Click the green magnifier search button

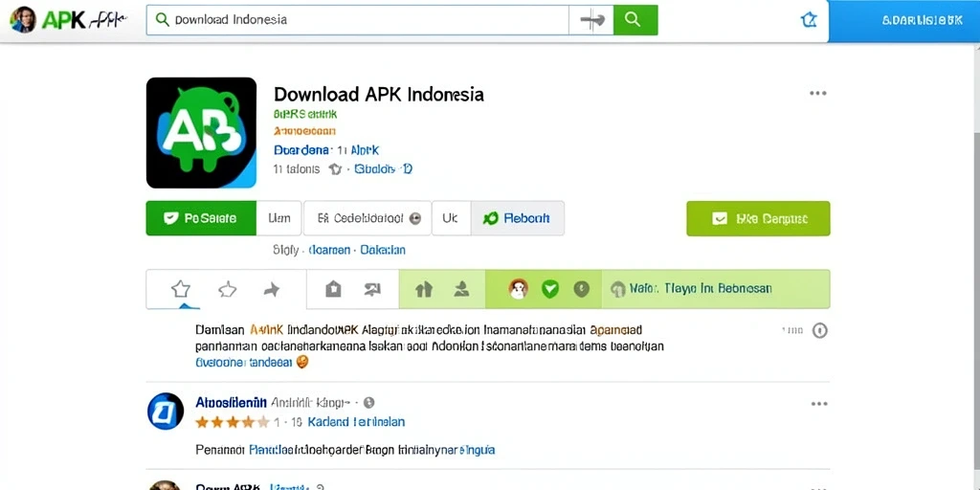635,20
